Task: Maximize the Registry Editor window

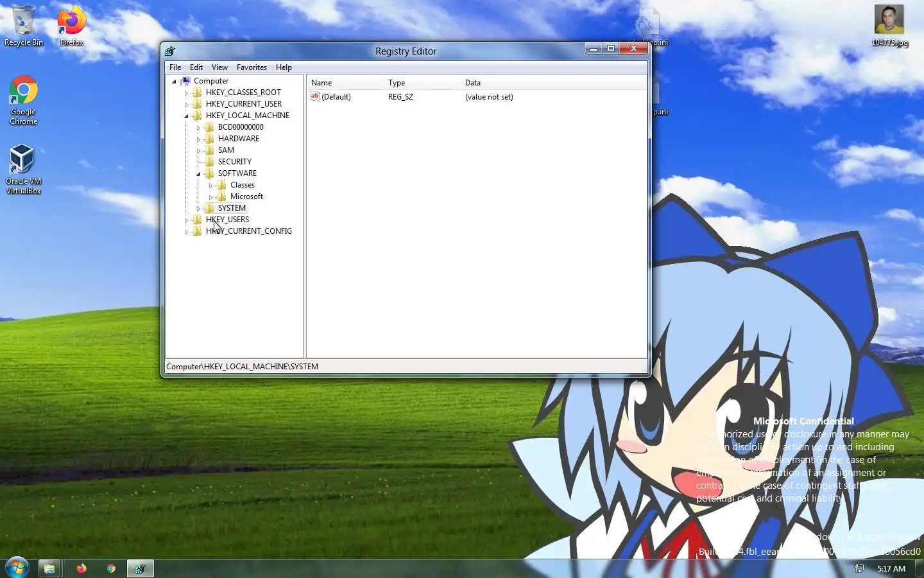Action: tap(611, 48)
